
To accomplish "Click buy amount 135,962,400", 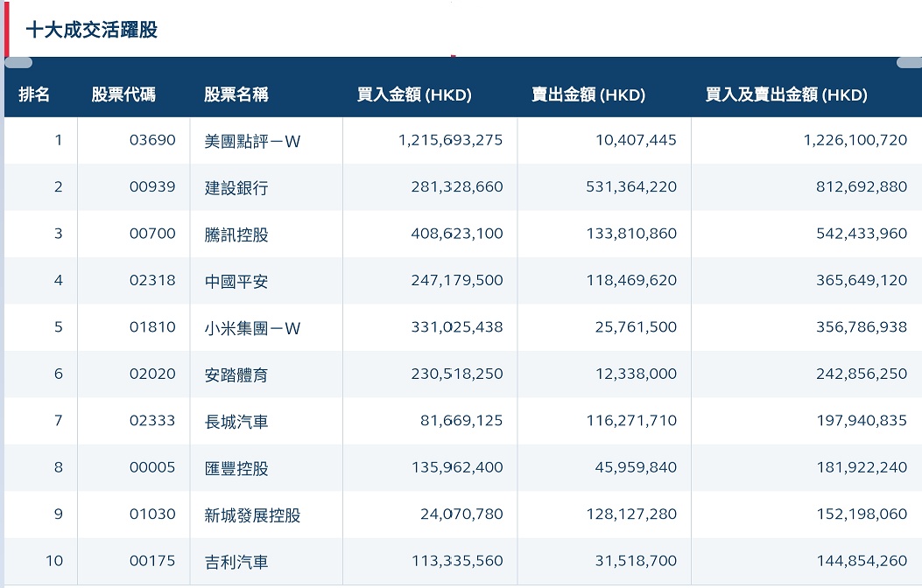I will click(457, 467).
